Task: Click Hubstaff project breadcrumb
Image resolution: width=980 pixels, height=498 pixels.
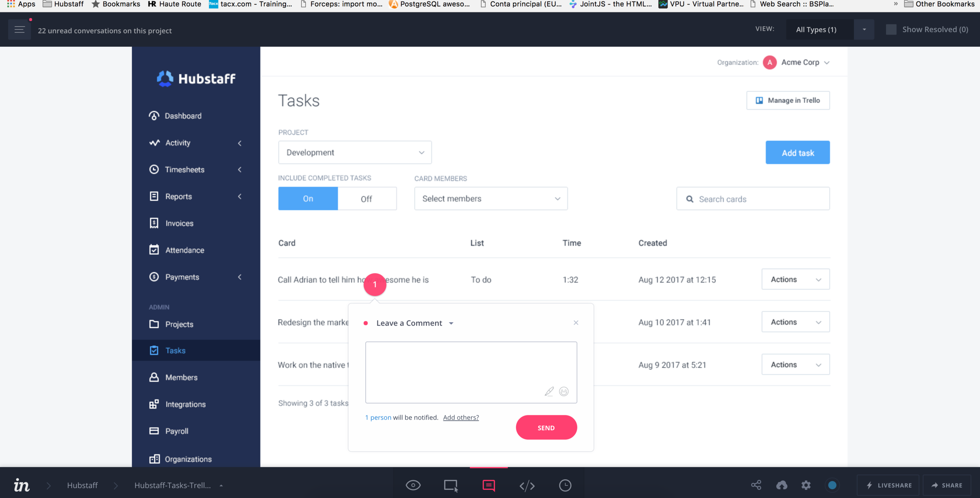Action: pos(82,485)
